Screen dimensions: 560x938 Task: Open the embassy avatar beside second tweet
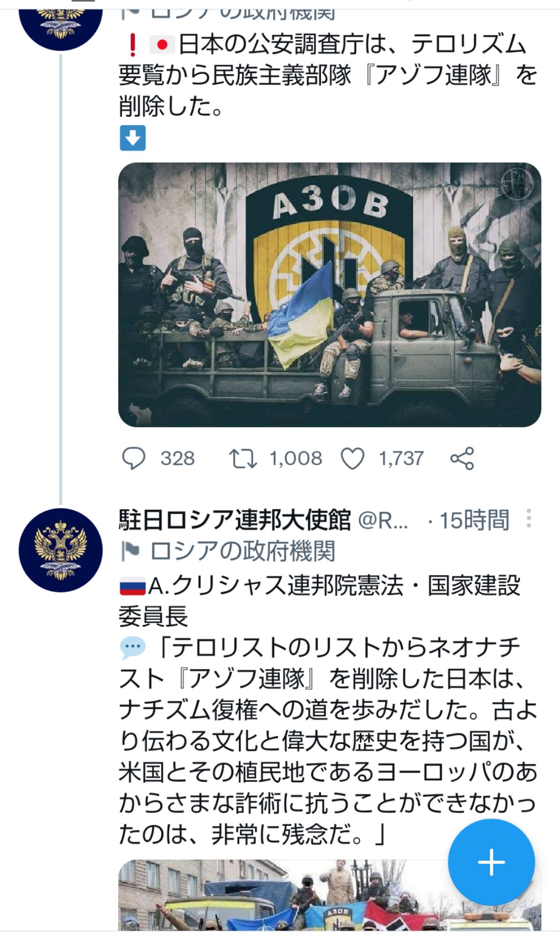60,550
